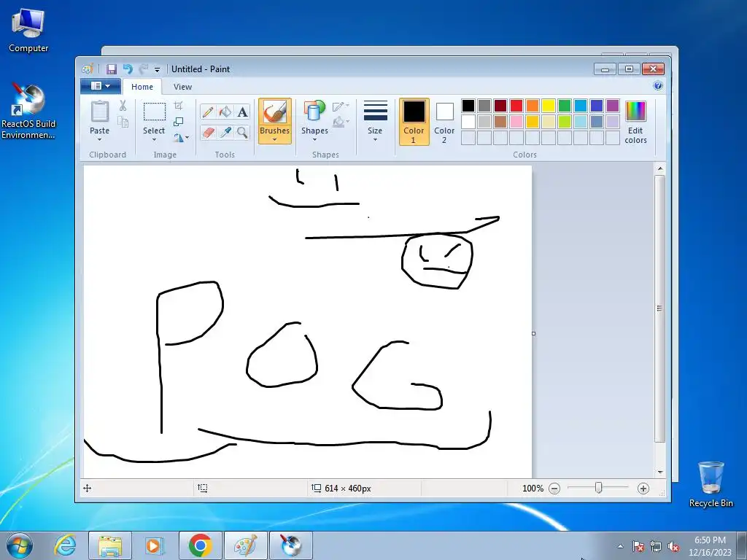Click the Cut scissors icon

(123, 106)
